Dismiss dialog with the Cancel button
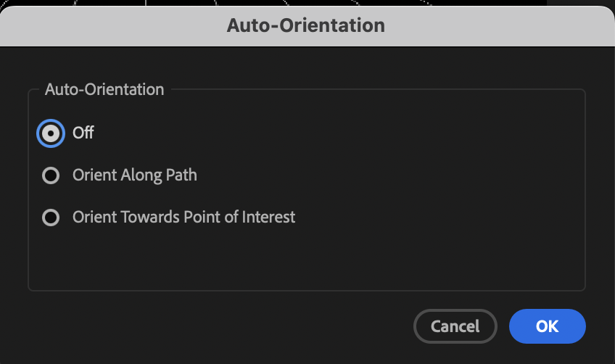Viewport: 615px width, 364px height. tap(455, 326)
